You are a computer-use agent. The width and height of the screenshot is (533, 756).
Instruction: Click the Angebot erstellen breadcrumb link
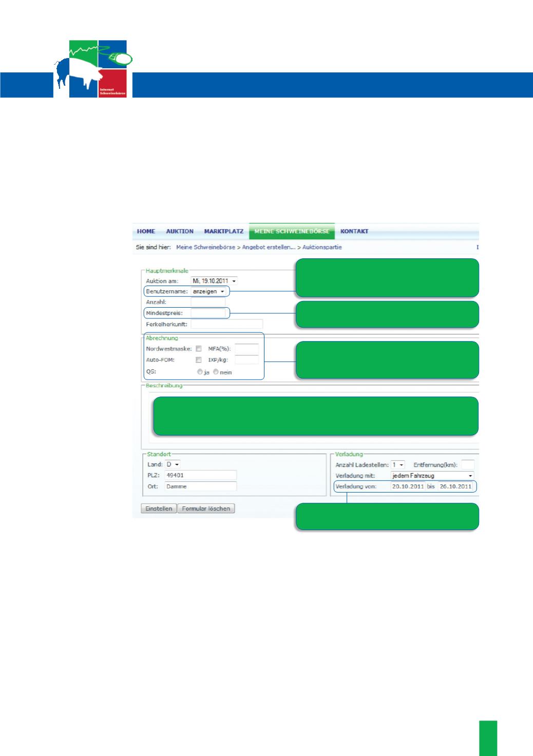pyautogui.click(x=269, y=248)
